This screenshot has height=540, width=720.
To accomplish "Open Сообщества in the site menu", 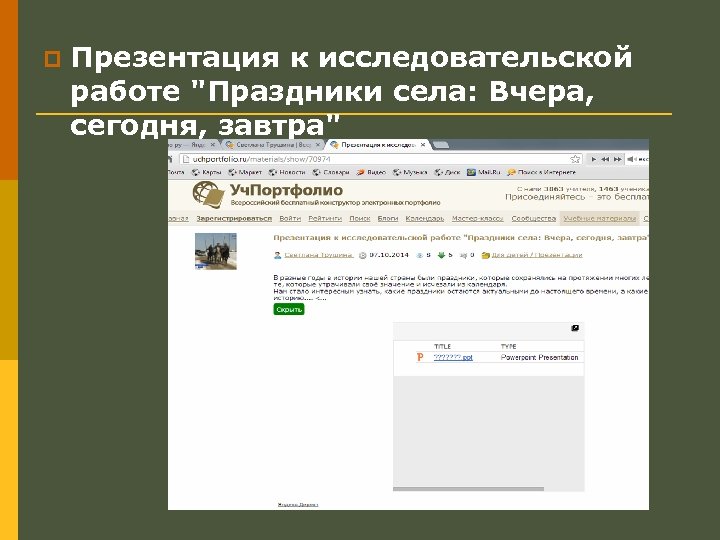I will point(534,219).
